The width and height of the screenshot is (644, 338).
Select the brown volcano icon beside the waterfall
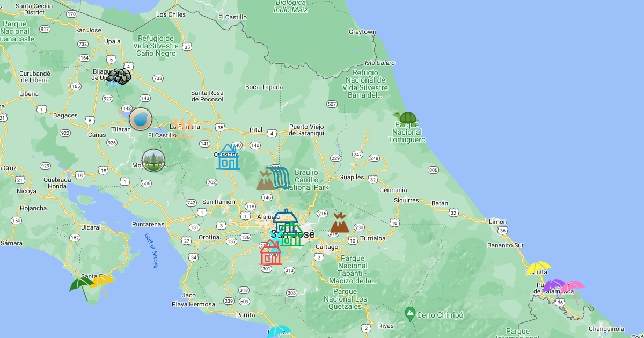[265, 181]
